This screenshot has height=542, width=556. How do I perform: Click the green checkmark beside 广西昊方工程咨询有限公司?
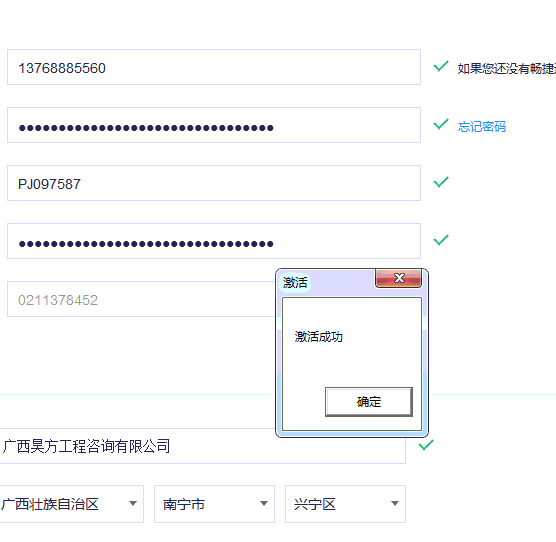tap(426, 445)
